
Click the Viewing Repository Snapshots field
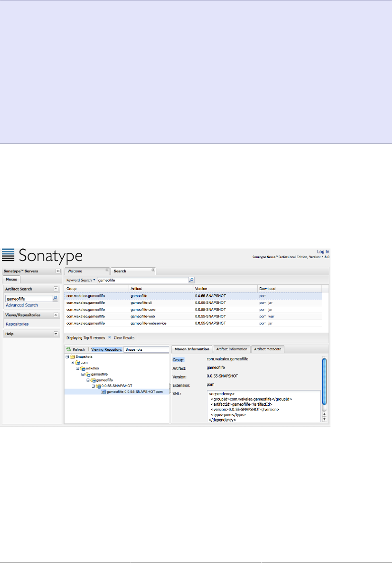click(x=146, y=349)
